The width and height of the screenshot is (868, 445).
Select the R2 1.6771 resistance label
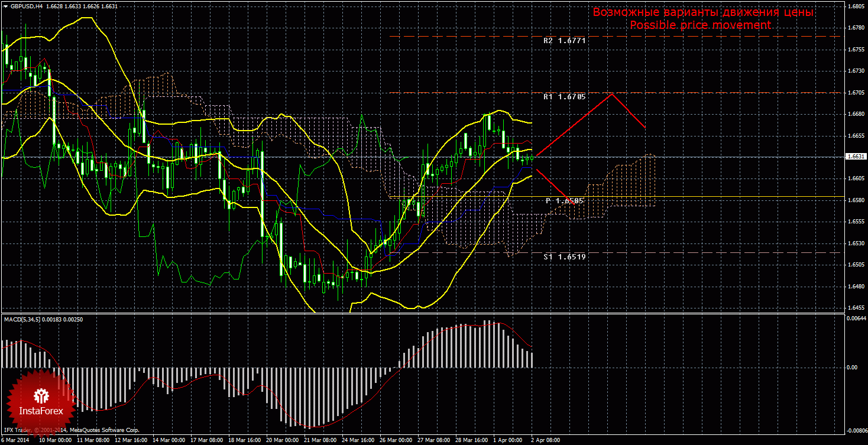tap(564, 41)
